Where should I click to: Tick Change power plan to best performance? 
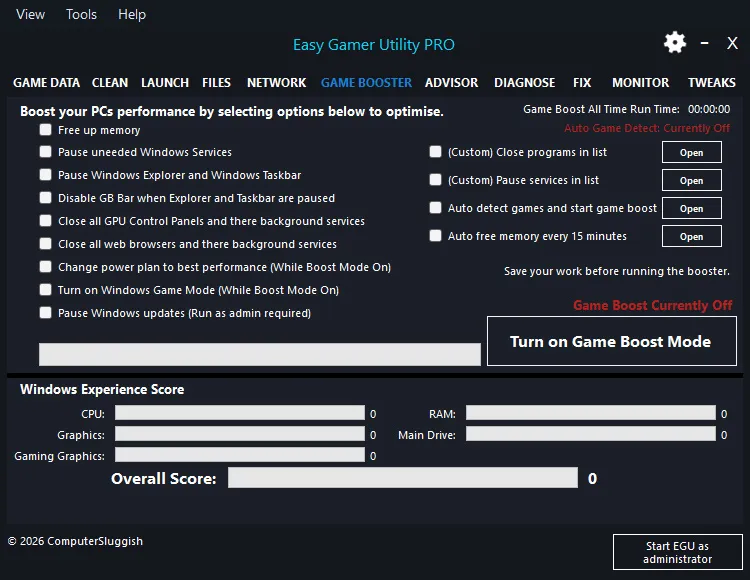click(x=45, y=266)
